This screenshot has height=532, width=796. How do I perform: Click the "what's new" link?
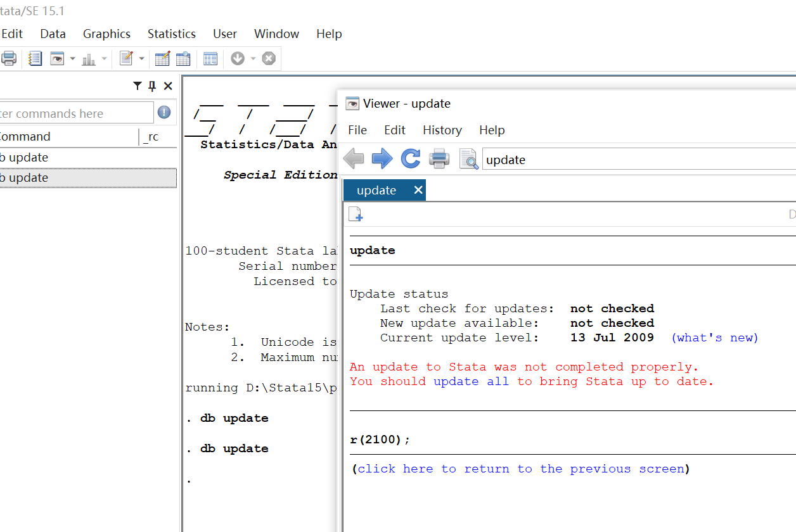(x=714, y=338)
